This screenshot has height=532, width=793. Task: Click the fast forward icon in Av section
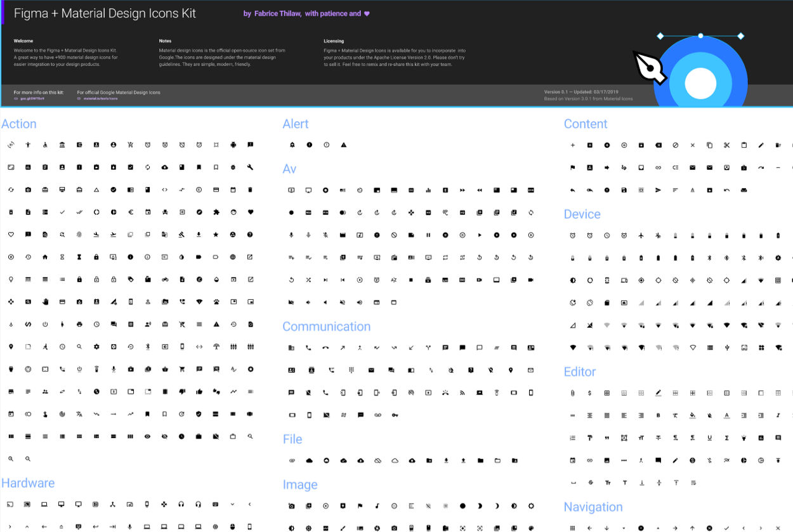coord(462,190)
